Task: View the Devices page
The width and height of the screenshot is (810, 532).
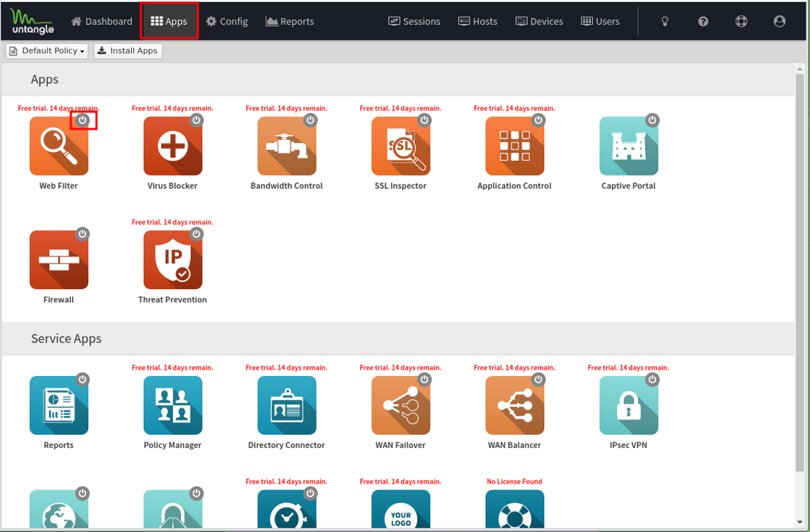Action: 539,22
